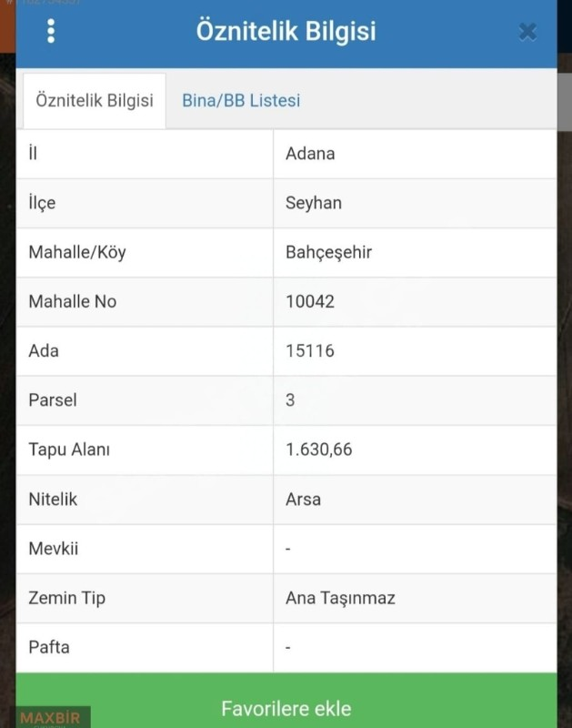Click the Mevkii row label
Viewport: 572px width, 728px height.
pyautogui.click(x=55, y=549)
